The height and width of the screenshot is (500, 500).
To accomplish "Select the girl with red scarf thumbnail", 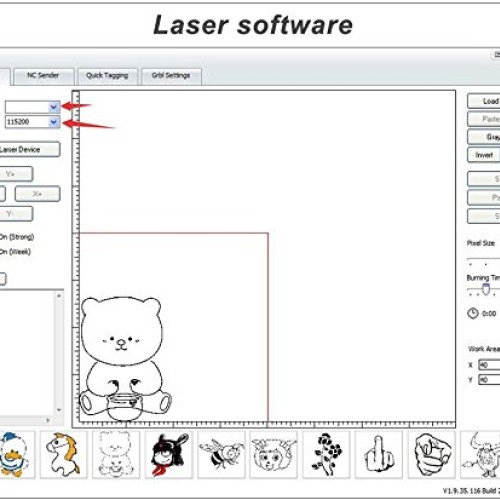I will click(169, 454).
